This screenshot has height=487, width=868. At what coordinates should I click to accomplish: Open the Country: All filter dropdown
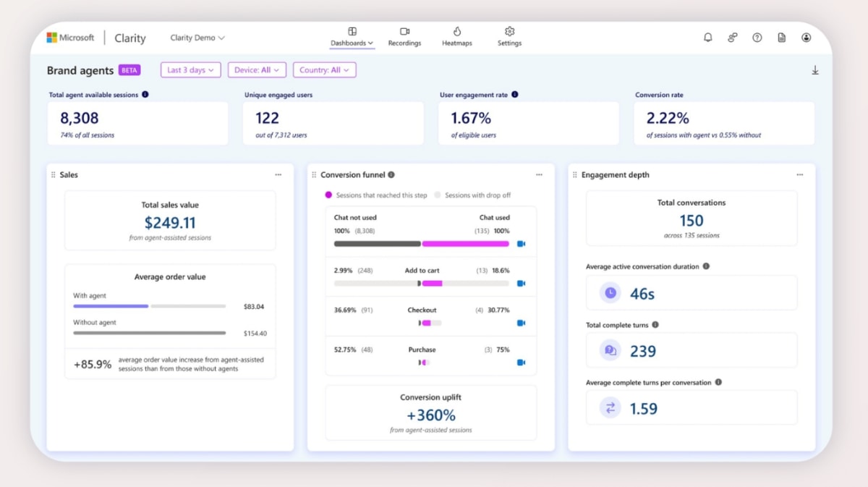coord(324,70)
